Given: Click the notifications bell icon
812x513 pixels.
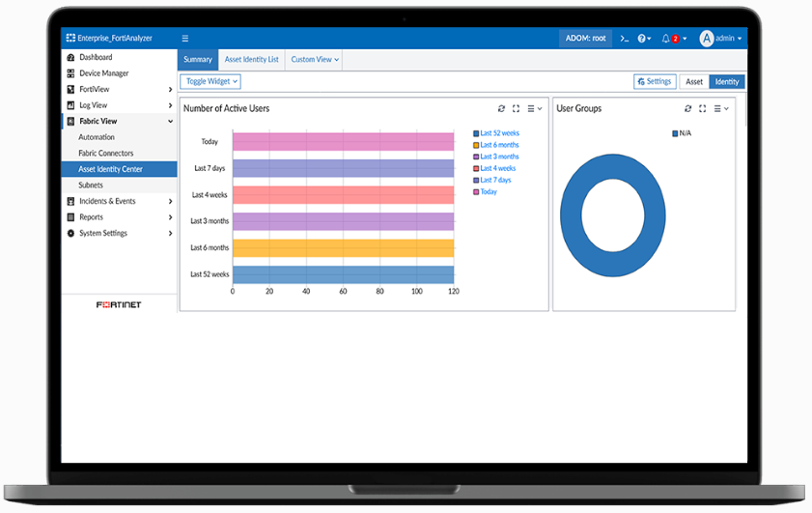Looking at the screenshot, I should 666,39.
